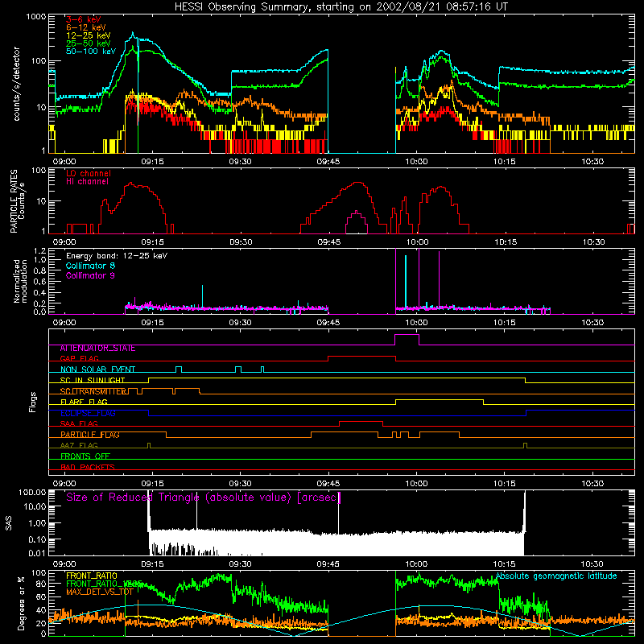
Task: Click the BAD_PACKETS flag label
Action: [88, 467]
